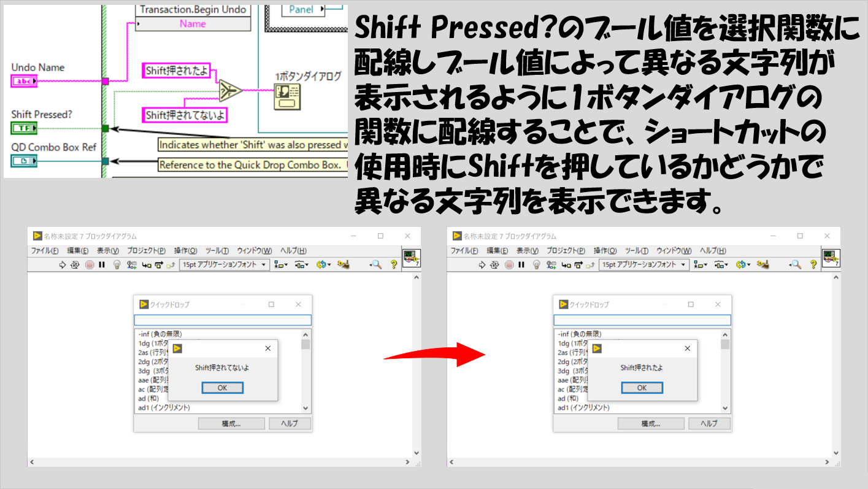
Task: Click Run Continuously icon in left window
Action: coord(75,264)
